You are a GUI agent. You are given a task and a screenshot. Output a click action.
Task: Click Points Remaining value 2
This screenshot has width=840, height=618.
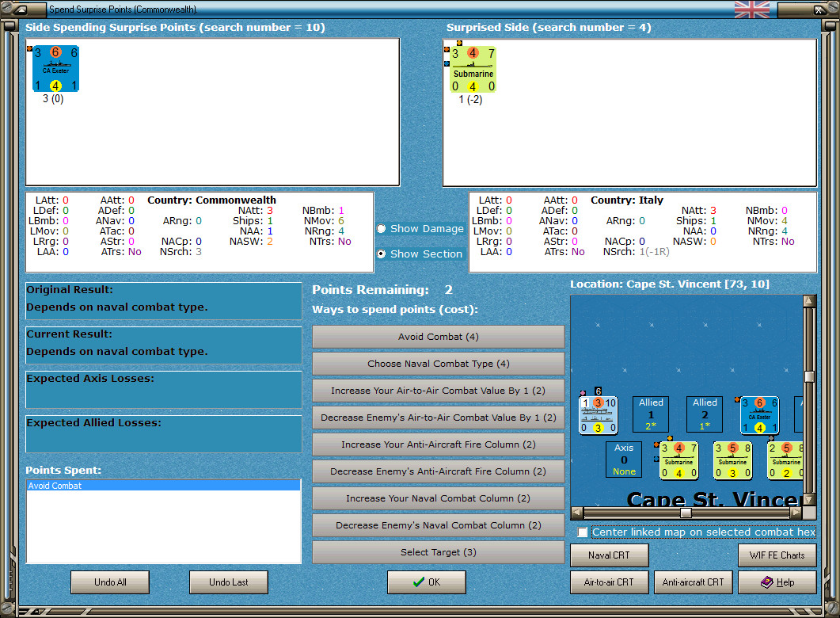click(x=448, y=290)
